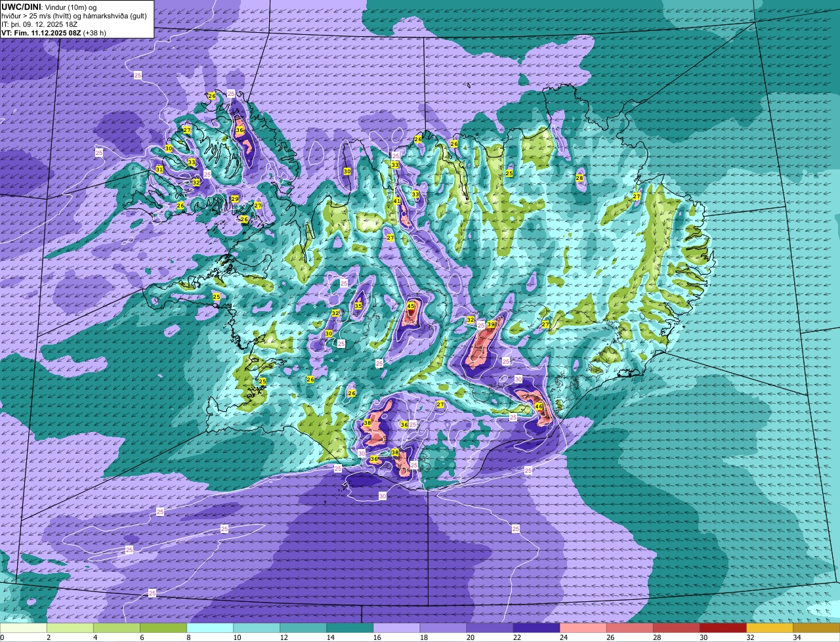Screen dimensions: 840x642
Task: Choose the deep purple 22–24 m/s legend swatch
Action: pyautogui.click(x=536, y=628)
